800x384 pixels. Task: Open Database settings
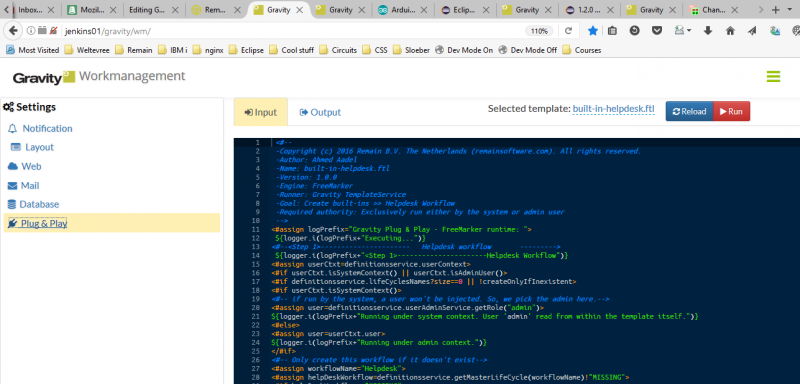pos(39,204)
